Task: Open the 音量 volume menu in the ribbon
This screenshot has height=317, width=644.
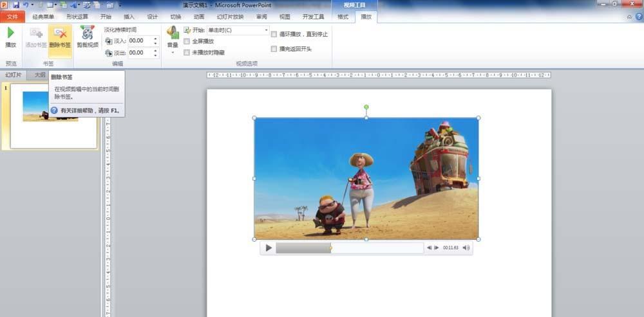Action: click(x=173, y=40)
